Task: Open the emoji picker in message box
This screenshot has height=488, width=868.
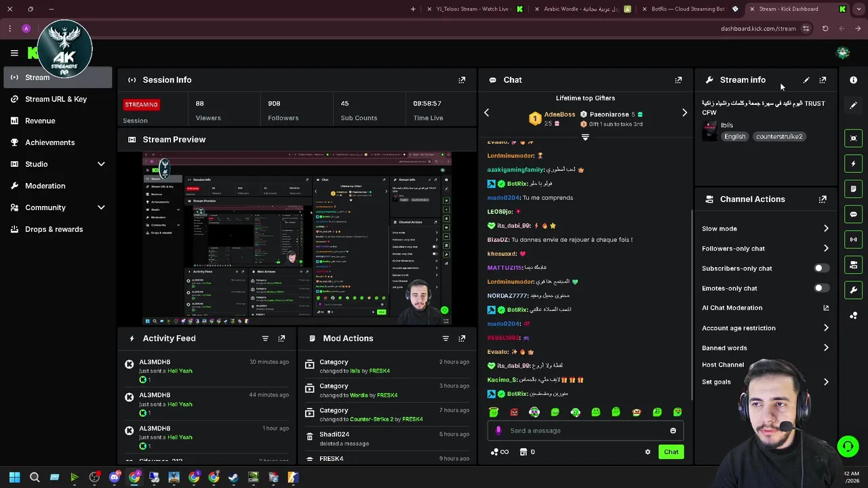Action: coord(673,430)
